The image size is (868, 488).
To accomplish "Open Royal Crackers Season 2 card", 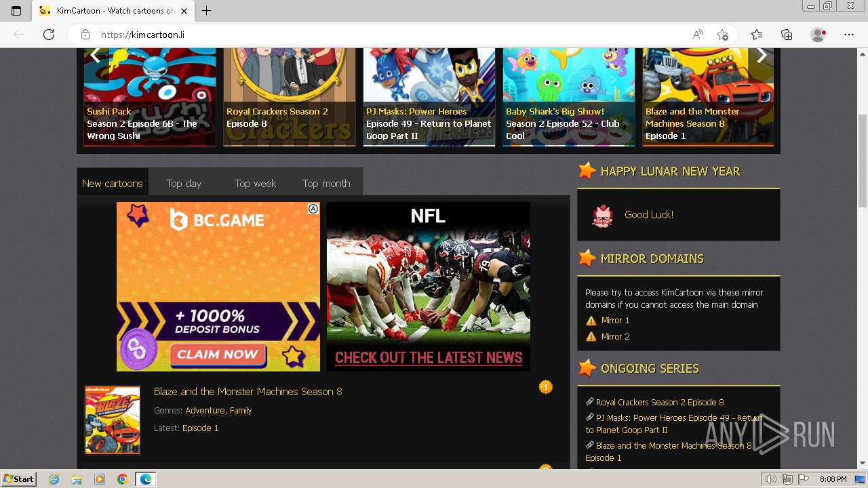I will tap(290, 97).
